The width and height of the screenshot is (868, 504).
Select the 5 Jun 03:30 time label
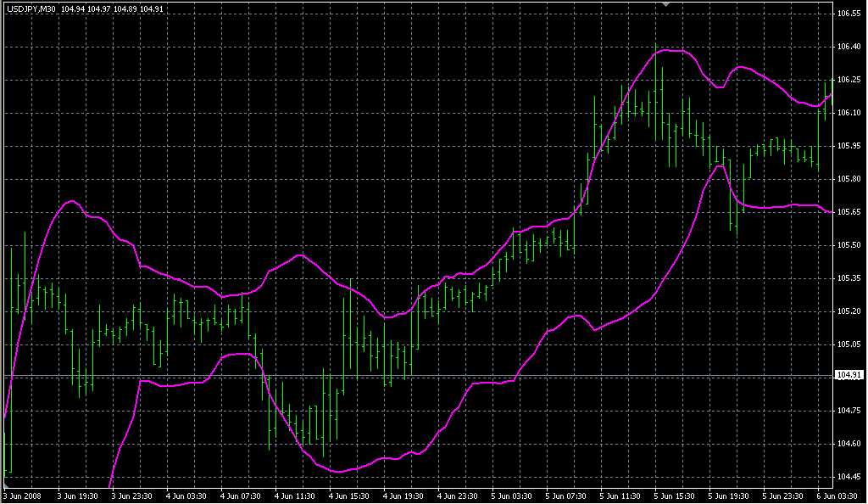point(511,496)
